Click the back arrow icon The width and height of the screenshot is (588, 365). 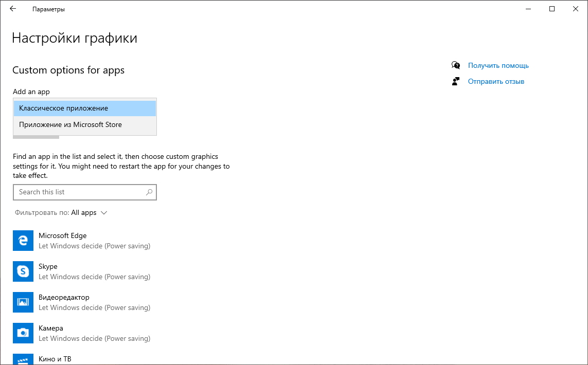(x=13, y=9)
